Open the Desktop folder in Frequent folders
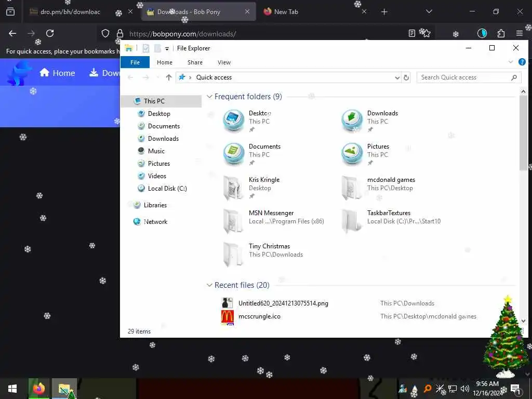The width and height of the screenshot is (532, 399). click(248, 121)
